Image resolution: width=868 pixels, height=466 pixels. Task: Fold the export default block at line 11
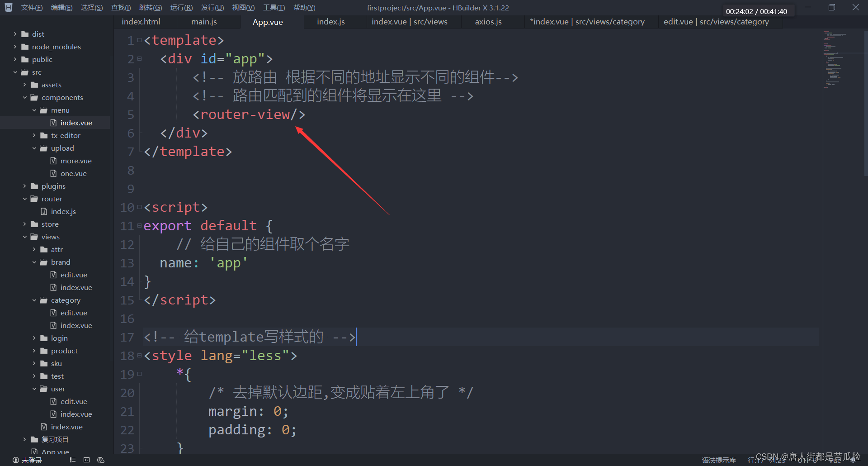[x=139, y=226]
